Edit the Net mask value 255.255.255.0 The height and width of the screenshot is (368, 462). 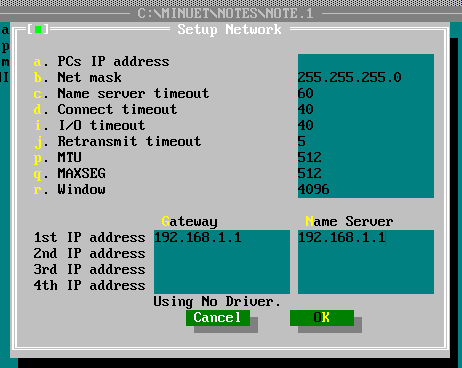coord(366,78)
